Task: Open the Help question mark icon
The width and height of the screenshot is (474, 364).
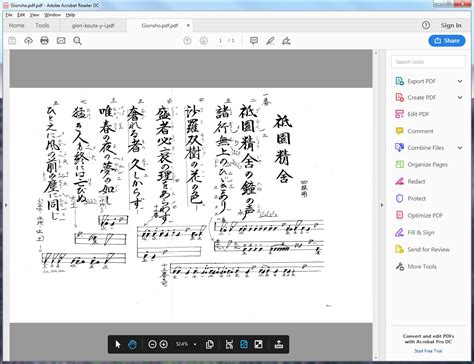Action: click(x=426, y=25)
